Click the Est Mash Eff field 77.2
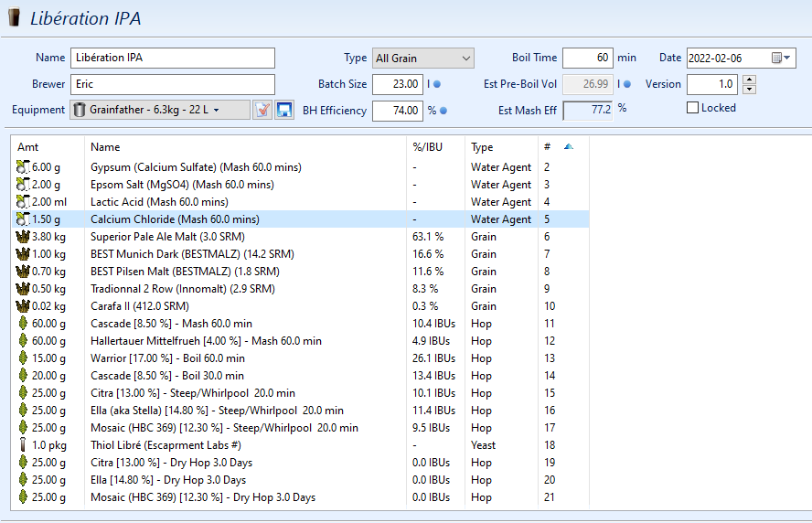The width and height of the screenshot is (812, 523). coord(588,111)
